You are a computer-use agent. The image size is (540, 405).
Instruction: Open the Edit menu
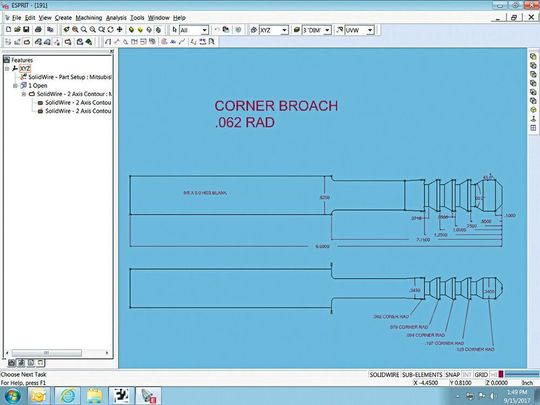[x=30, y=18]
